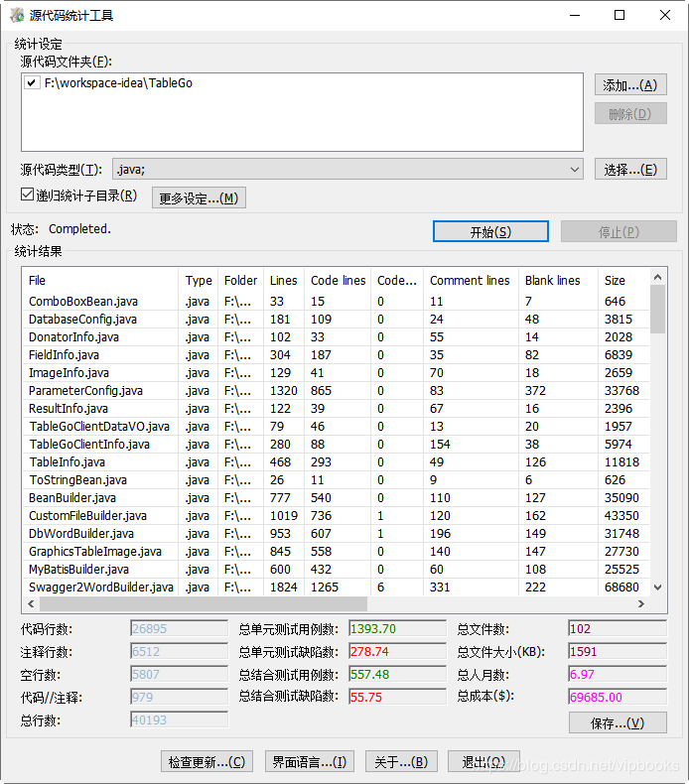This screenshot has width=689, height=784.
Task: Click the 添加...(A) button
Action: [630, 85]
